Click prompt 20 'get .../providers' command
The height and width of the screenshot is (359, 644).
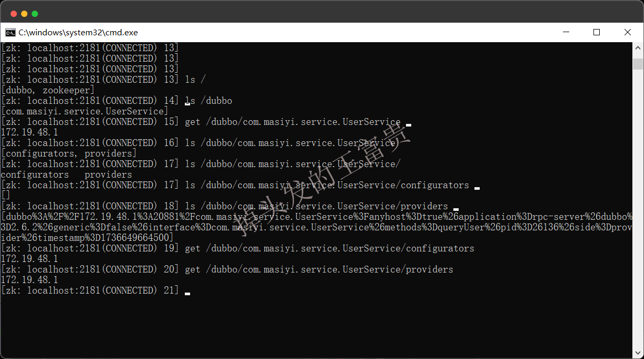coord(319,269)
